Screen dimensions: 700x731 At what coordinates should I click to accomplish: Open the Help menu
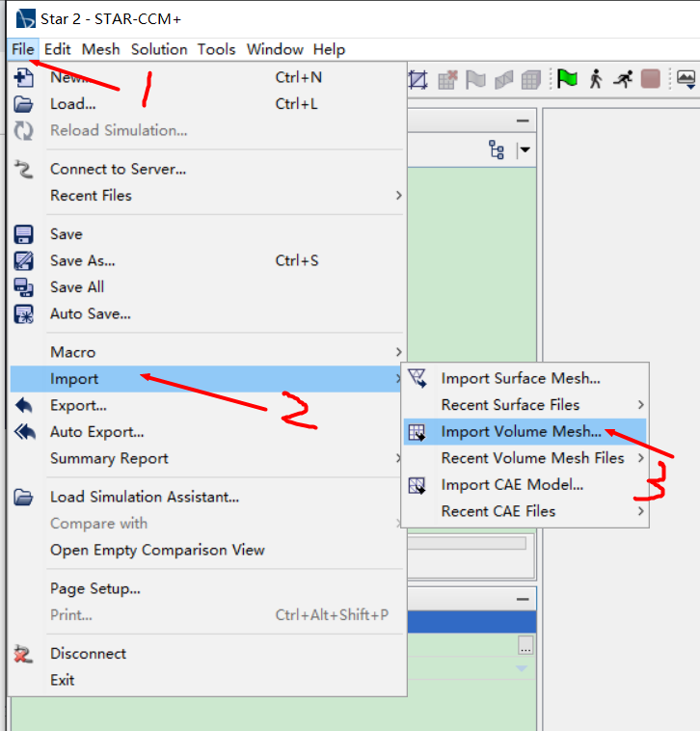[x=329, y=49]
